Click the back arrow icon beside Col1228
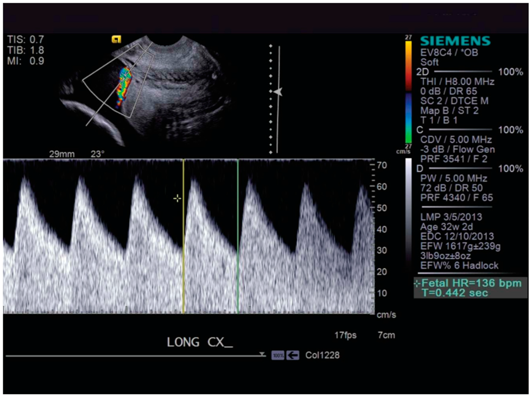This screenshot has height=397, width=532. [293, 355]
